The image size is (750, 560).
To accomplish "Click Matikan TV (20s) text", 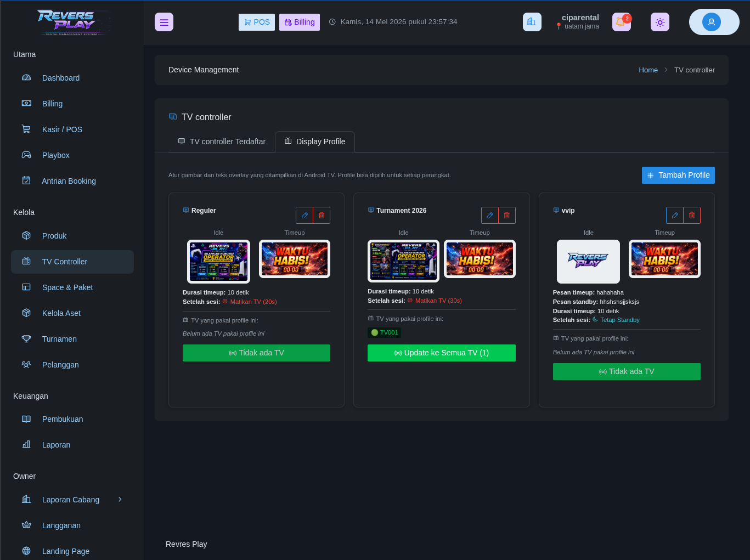I will (253, 302).
